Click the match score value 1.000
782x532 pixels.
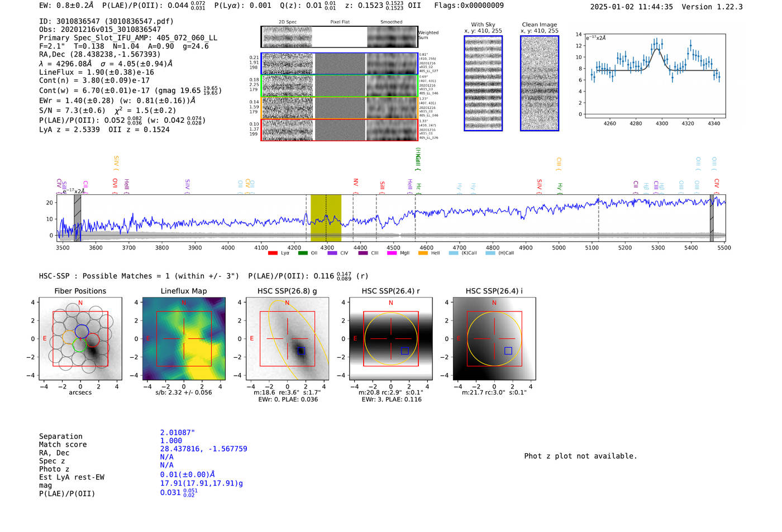[171, 440]
